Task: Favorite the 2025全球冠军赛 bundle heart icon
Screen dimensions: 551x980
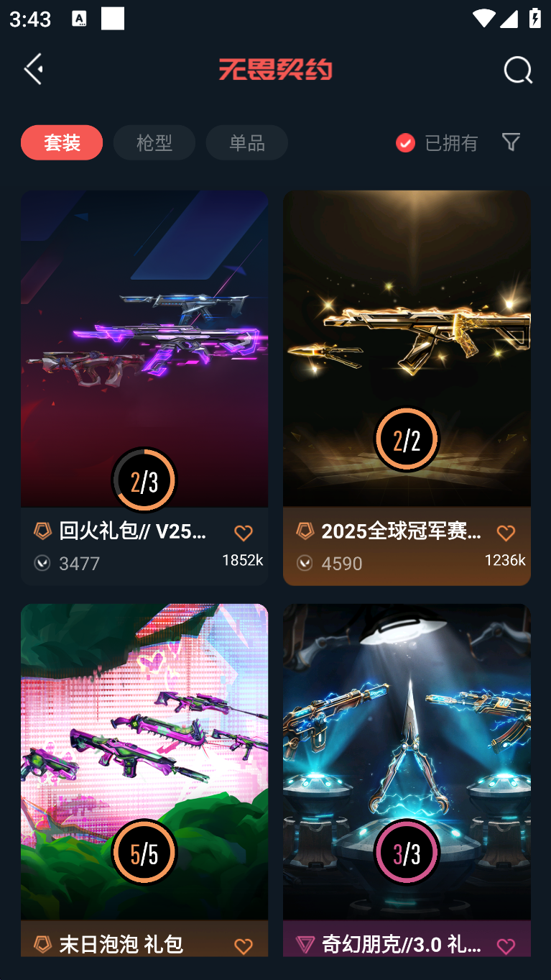Action: click(x=506, y=533)
